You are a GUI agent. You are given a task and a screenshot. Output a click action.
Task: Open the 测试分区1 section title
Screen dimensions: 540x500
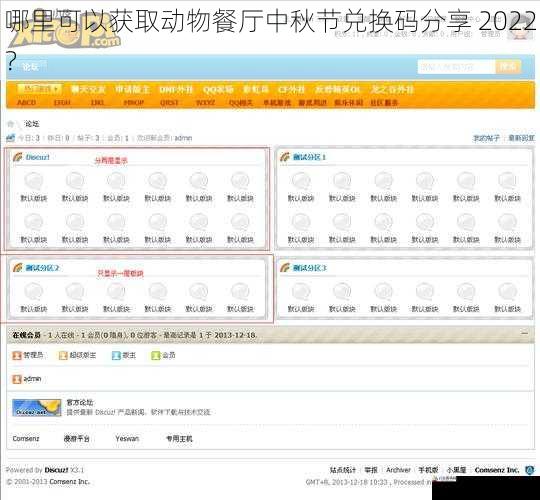(309, 157)
